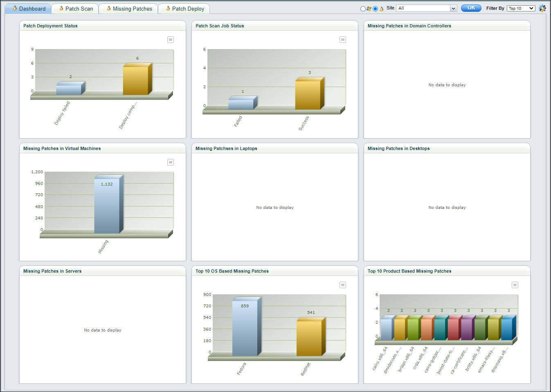
Task: Select the Linux platform radio button
Action: tap(375, 9)
